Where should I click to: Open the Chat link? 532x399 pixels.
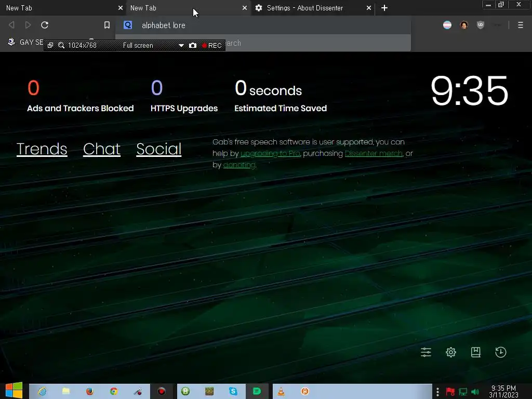tap(102, 149)
